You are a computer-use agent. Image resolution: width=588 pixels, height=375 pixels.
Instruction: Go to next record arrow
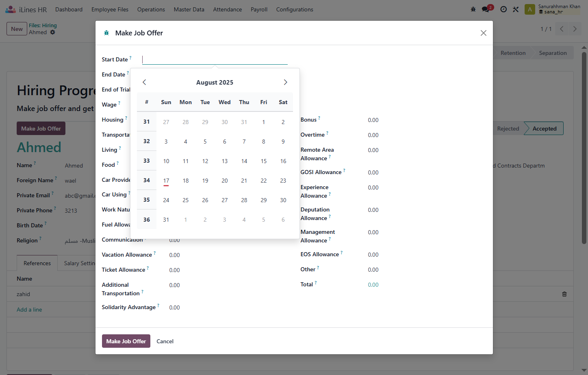[x=575, y=29]
